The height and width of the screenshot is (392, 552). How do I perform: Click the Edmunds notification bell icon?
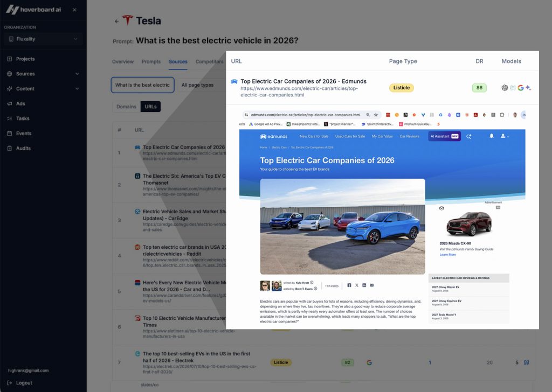point(492,136)
